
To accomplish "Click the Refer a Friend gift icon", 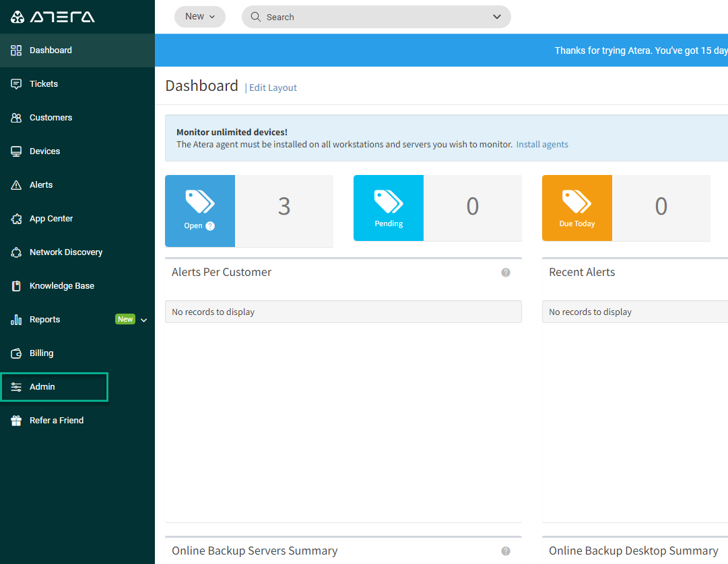I will click(x=16, y=421).
